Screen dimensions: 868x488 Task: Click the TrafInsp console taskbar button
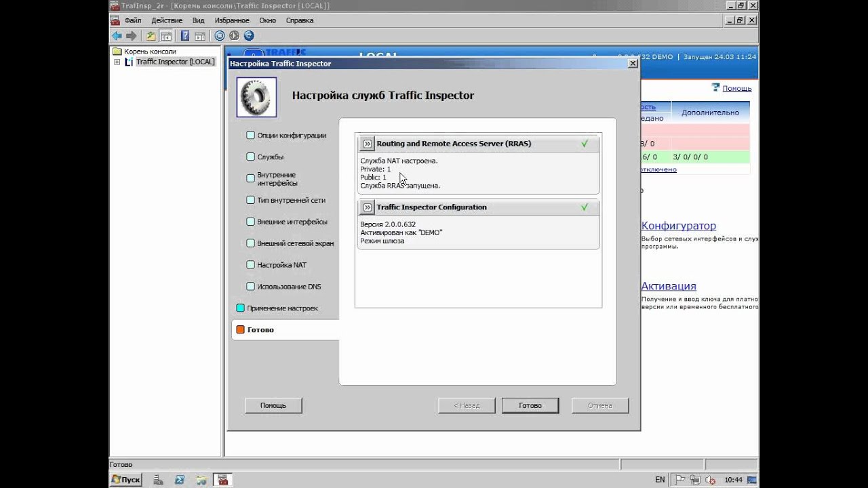[223, 480]
